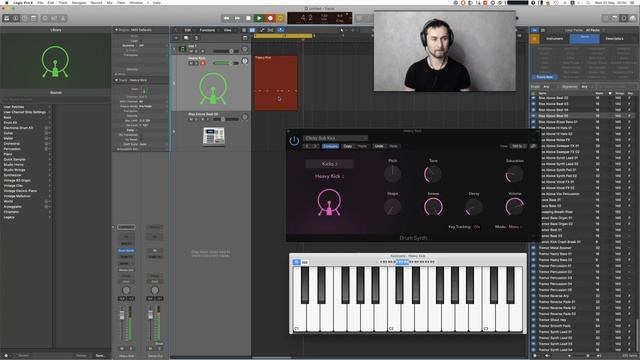Select the red Heavy Kick region
Screen dimensions: 640x360
[x=276, y=83]
